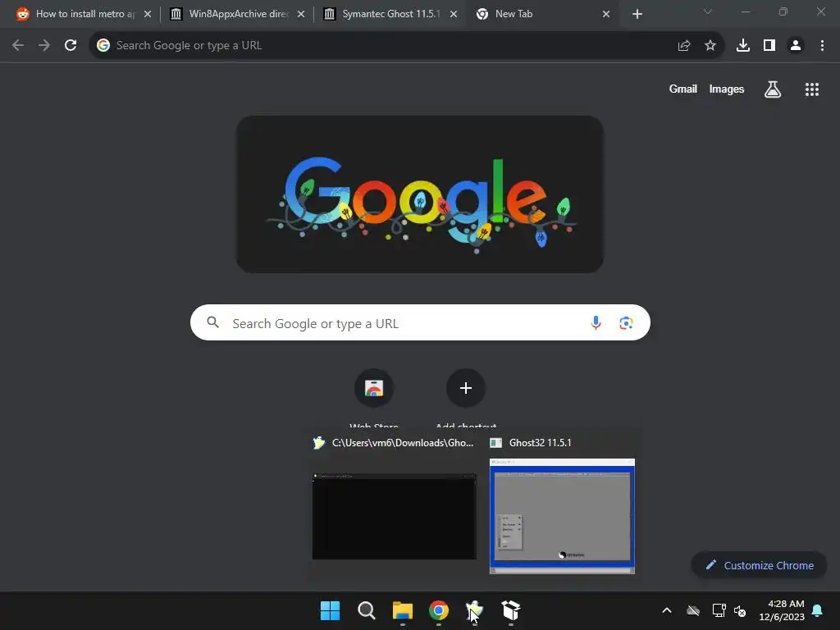Viewport: 840px width, 630px height.
Task: Click the Google holiday lights doodle
Action: [420, 194]
